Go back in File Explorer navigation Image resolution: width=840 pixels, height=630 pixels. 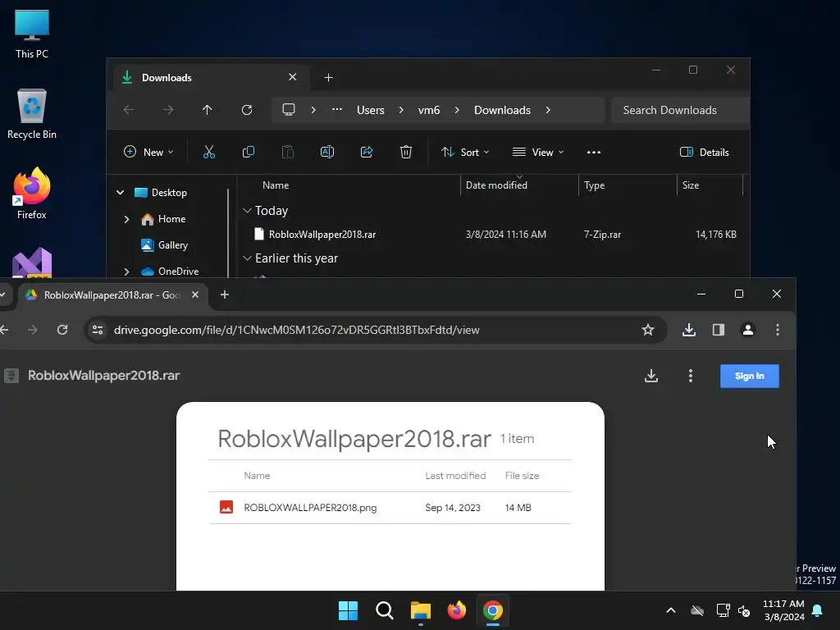coord(129,110)
